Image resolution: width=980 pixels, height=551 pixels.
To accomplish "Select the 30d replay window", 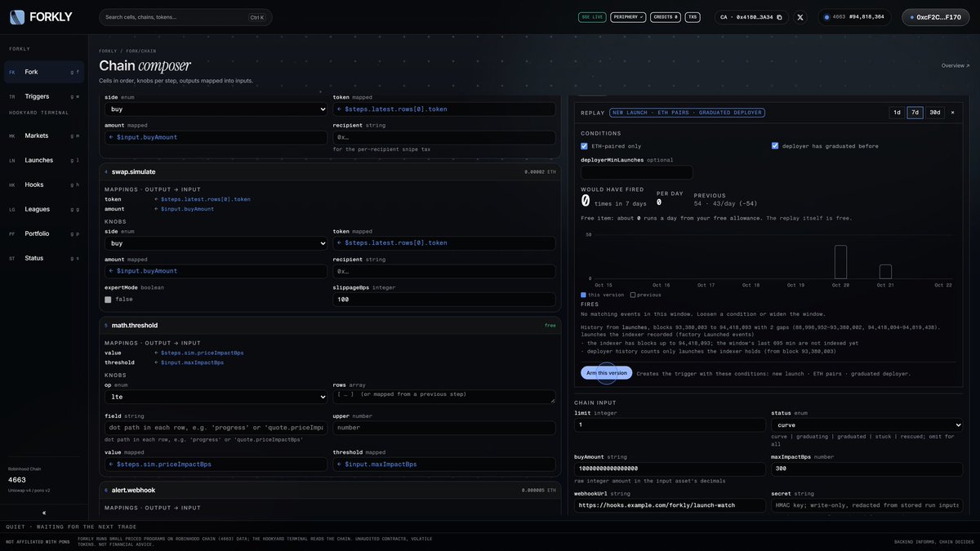I will click(935, 113).
